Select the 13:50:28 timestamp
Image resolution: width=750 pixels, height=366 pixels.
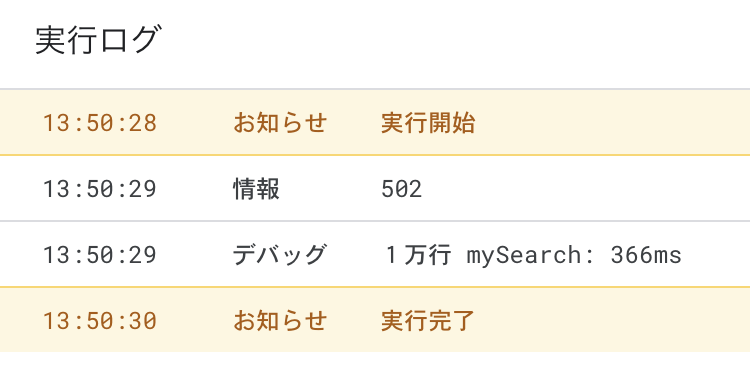pyautogui.click(x=100, y=123)
